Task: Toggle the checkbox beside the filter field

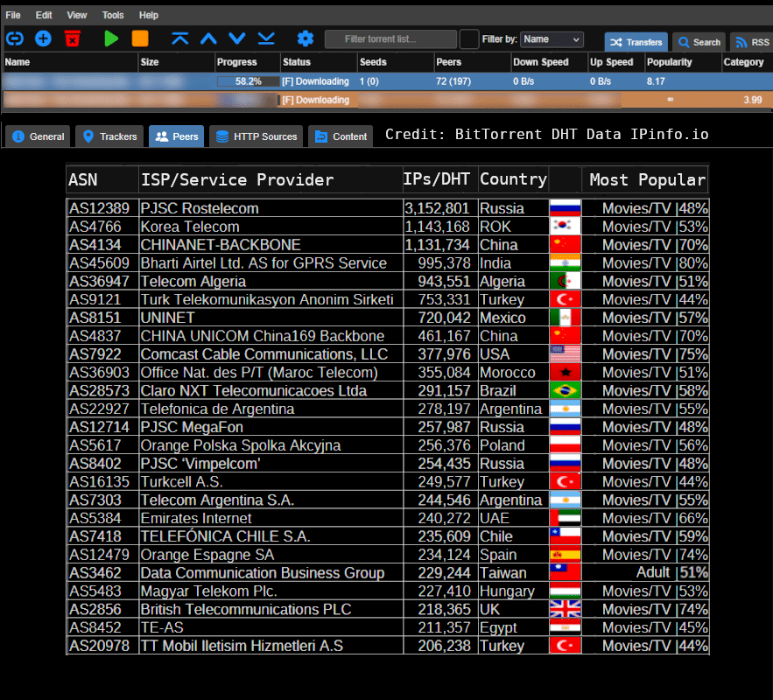Action: pos(469,39)
